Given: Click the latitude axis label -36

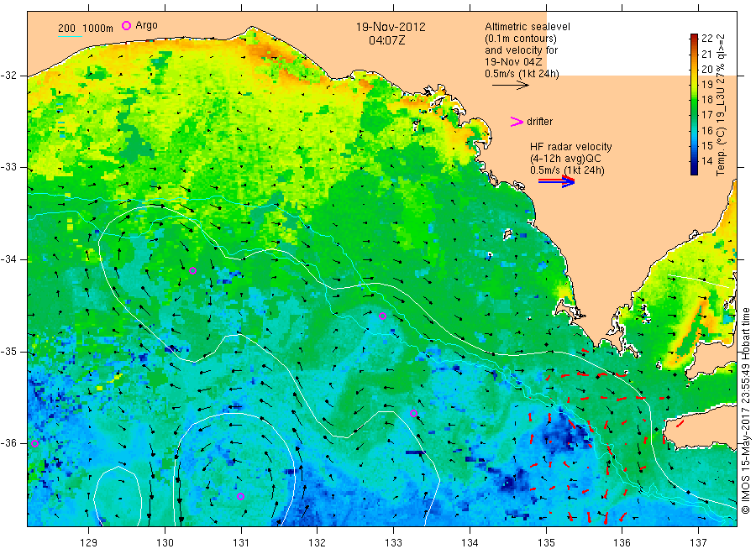Looking at the screenshot, I should click(8, 443).
